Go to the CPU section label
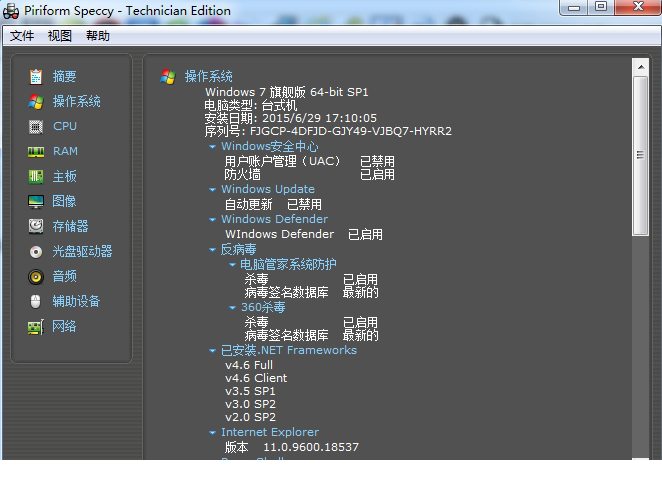Image resolution: width=662 pixels, height=478 pixels. point(65,126)
